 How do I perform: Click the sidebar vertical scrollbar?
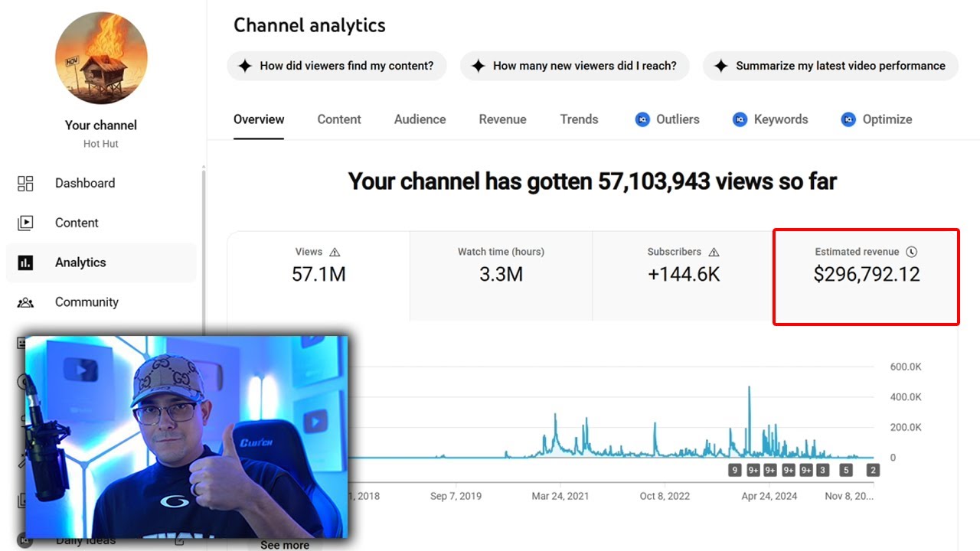point(204,253)
